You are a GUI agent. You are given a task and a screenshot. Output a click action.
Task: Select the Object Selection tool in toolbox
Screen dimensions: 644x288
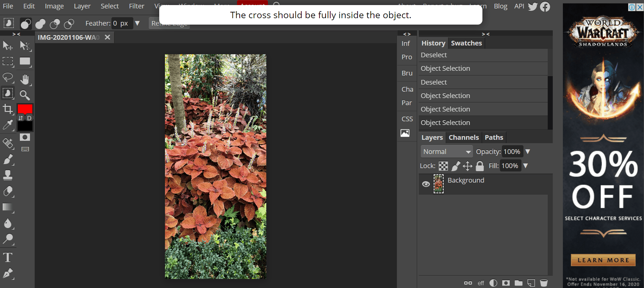[x=8, y=93]
